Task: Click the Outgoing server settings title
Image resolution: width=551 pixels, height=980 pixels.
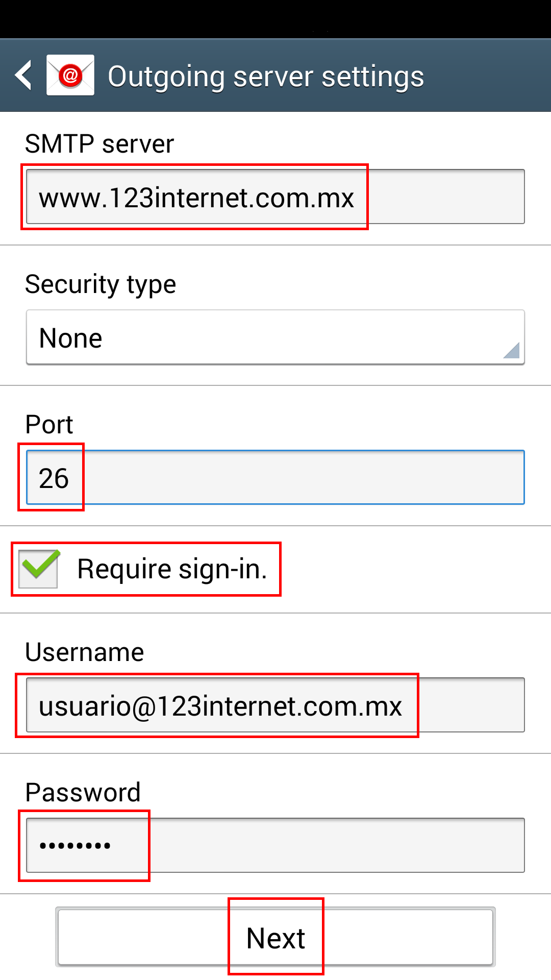Action: pos(266,77)
